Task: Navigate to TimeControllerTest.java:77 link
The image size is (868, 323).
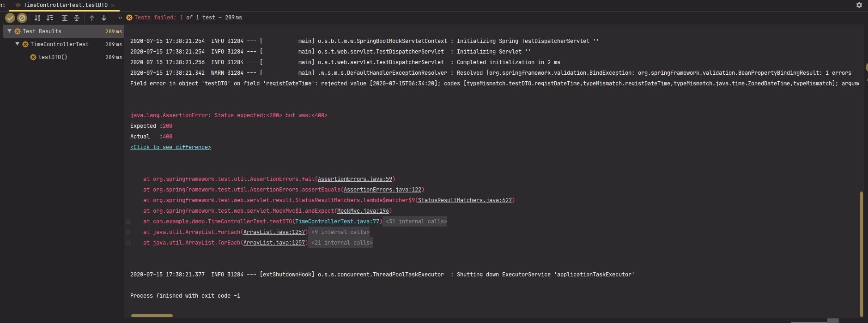Action: pos(337,221)
